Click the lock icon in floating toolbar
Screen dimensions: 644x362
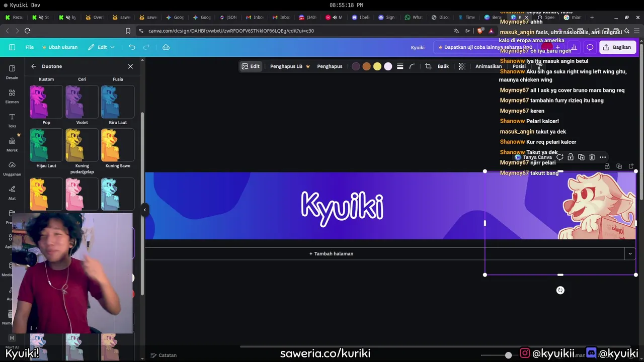tap(571, 157)
